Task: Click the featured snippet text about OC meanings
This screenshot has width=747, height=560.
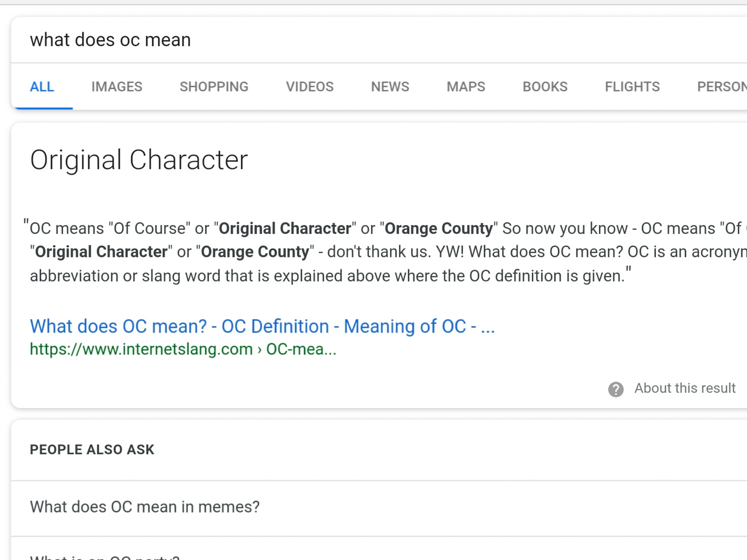Action: click(x=385, y=252)
